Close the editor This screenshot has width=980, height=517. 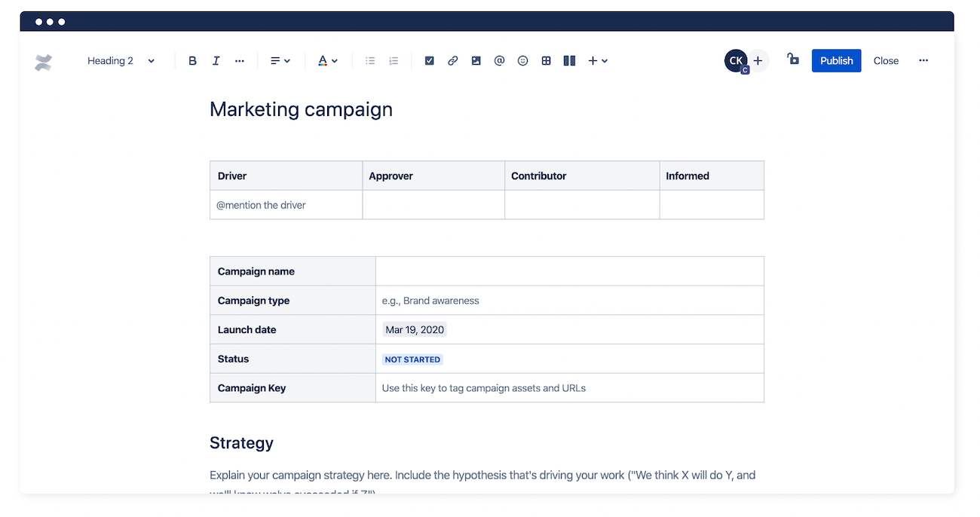(x=886, y=60)
